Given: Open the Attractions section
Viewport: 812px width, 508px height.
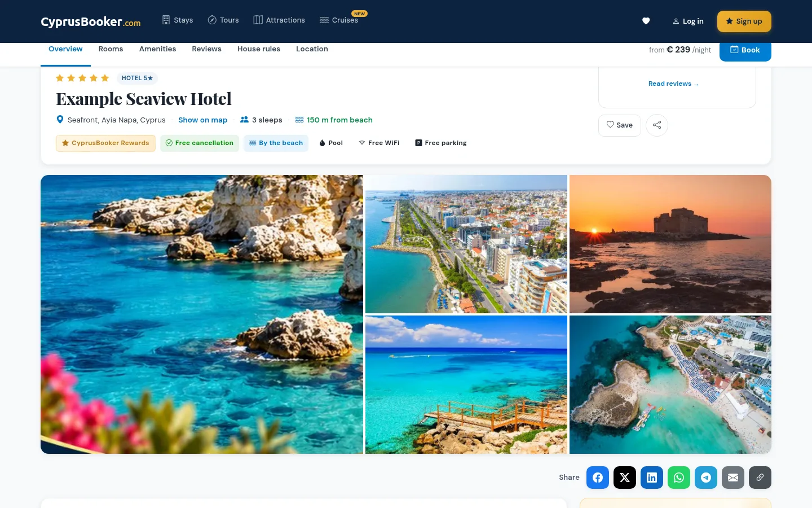Looking at the screenshot, I should (279, 20).
